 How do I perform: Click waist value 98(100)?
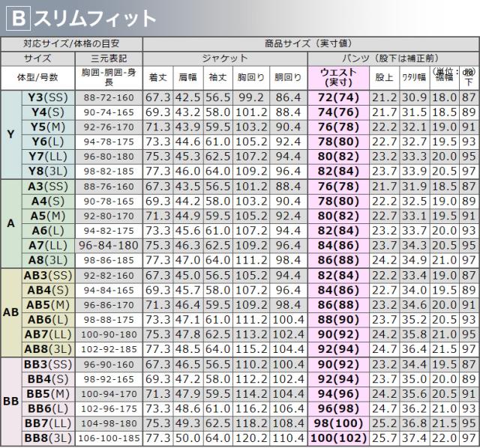[x=338, y=423]
